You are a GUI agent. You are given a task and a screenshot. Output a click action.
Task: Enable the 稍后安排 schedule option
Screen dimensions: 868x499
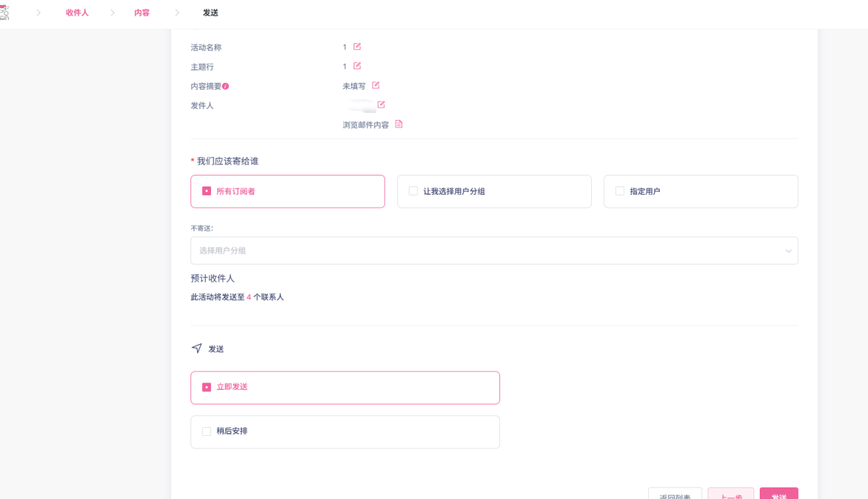345,432
